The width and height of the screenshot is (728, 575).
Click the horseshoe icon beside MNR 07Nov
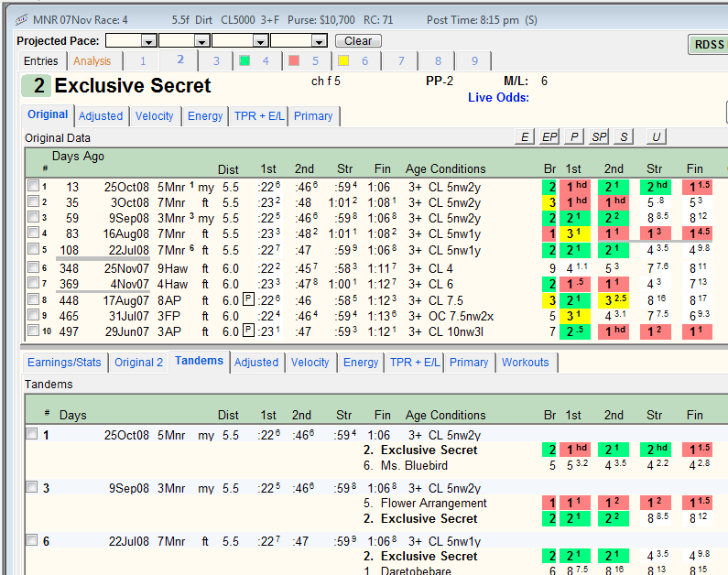[x=21, y=19]
